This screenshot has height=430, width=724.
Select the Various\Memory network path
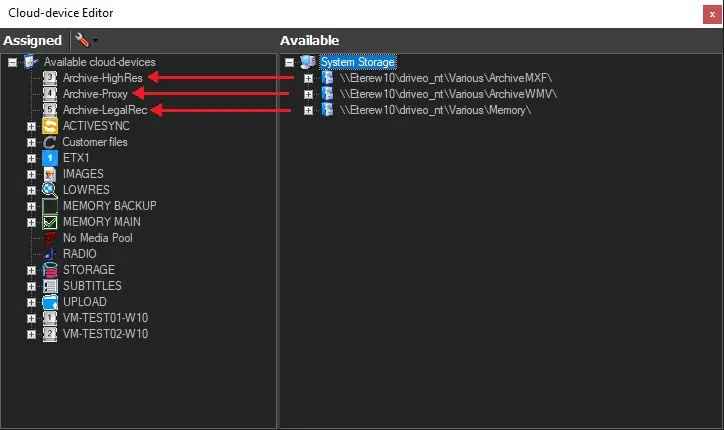tap(435, 110)
